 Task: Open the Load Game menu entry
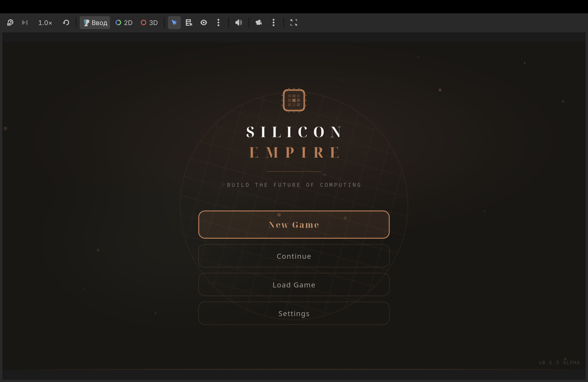pyautogui.click(x=294, y=285)
